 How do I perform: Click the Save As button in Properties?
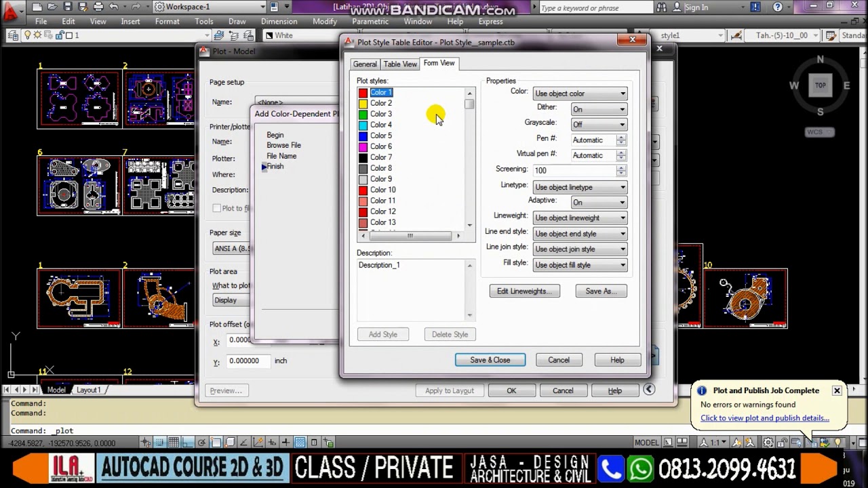click(601, 291)
